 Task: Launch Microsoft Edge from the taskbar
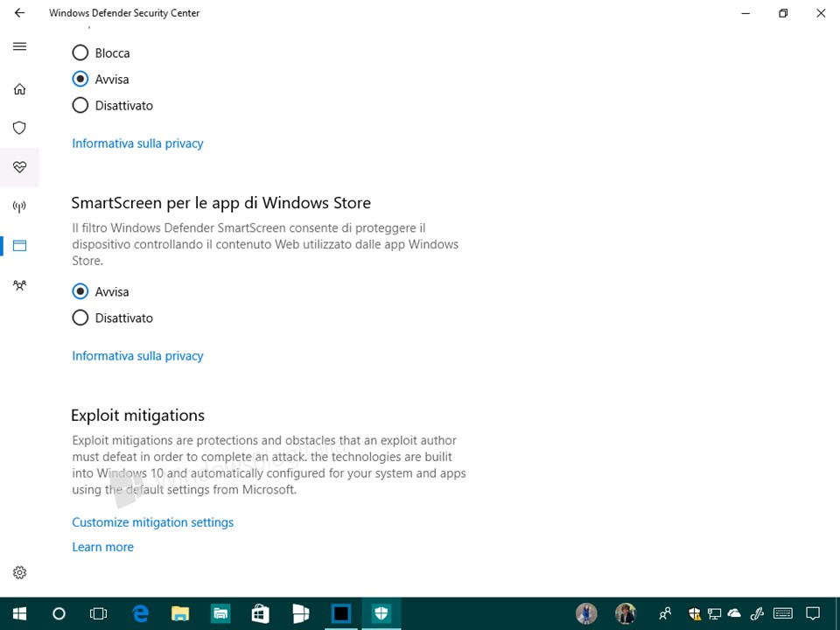(140, 614)
